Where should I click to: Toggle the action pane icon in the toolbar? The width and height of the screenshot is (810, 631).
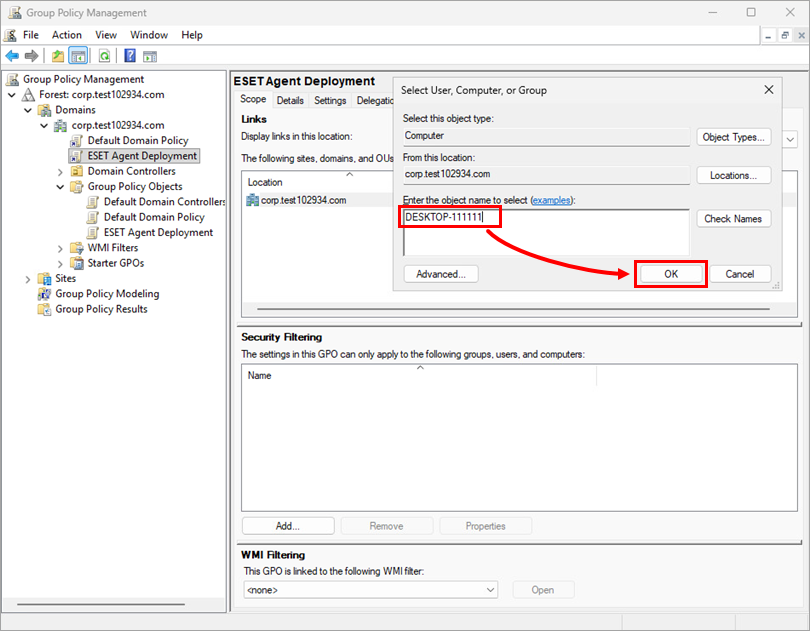click(147, 55)
